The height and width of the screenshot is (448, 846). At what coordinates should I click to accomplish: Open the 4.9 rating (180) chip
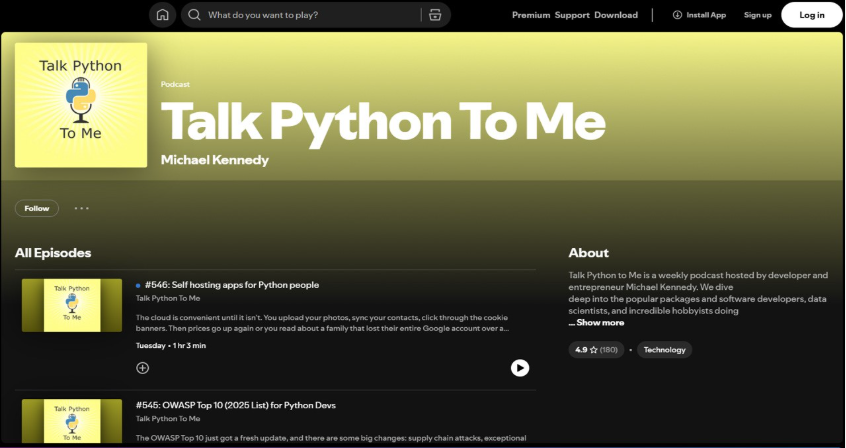tap(596, 350)
